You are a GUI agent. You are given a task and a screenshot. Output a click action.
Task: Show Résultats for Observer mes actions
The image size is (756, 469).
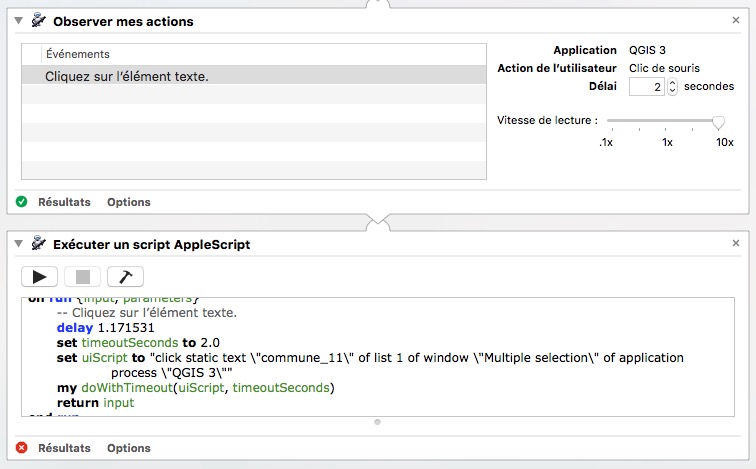[64, 202]
